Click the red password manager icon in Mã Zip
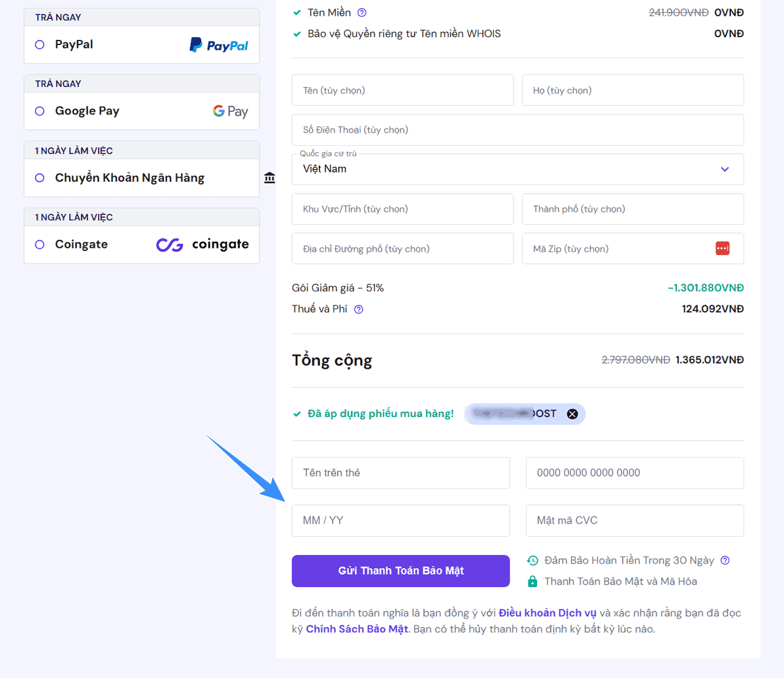Image resolution: width=784 pixels, height=678 pixels. tap(723, 248)
